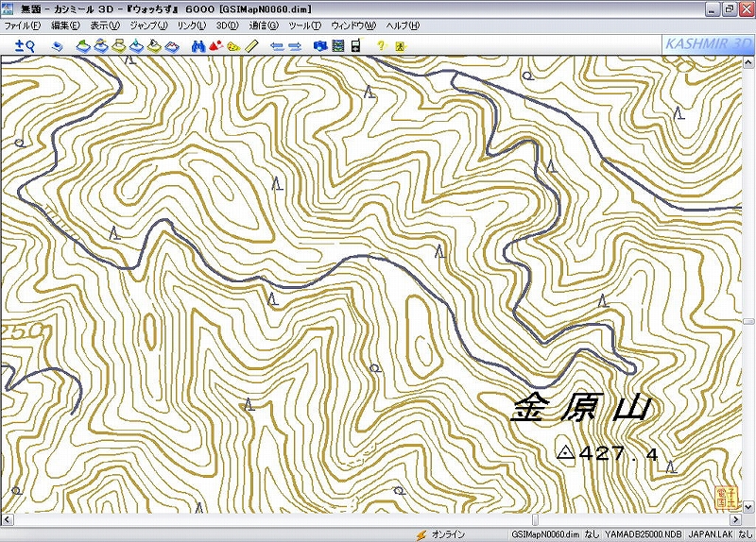Open the ツール(T) menu
Screen dimensions: 756x542
tap(304, 25)
